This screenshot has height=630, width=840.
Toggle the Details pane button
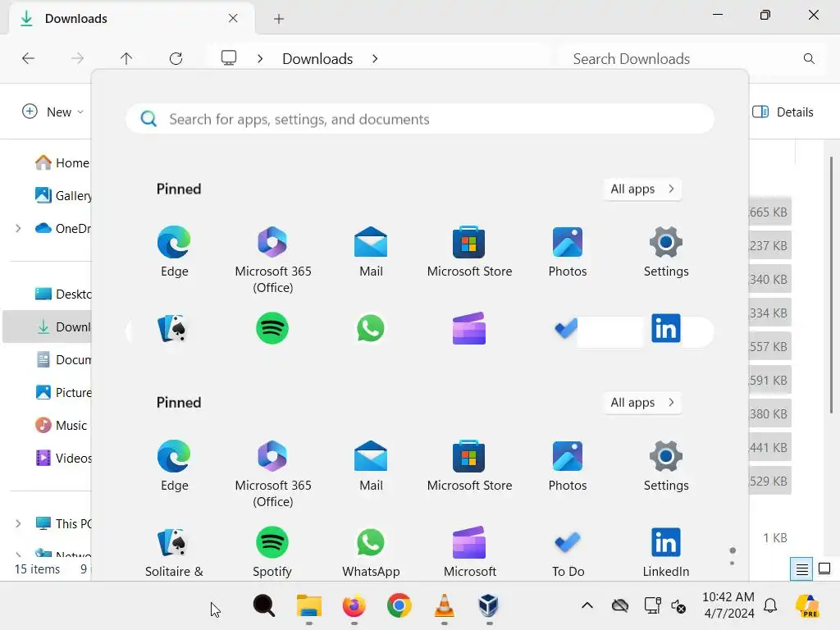tap(783, 112)
